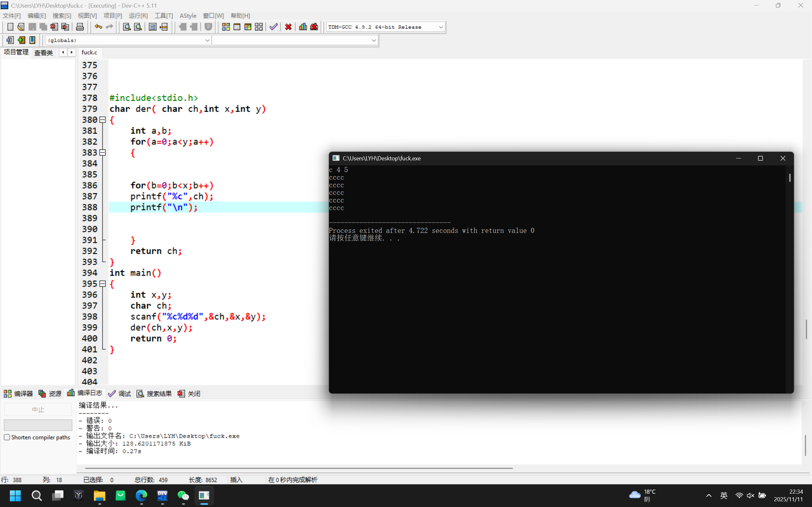The height and width of the screenshot is (507, 812).
Task: Click the console window vertical scrollbar
Action: (x=789, y=178)
